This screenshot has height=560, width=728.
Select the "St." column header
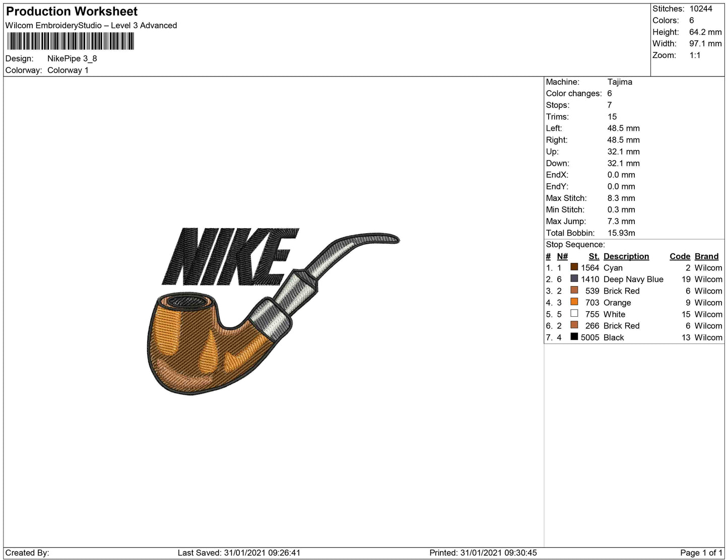click(x=594, y=256)
